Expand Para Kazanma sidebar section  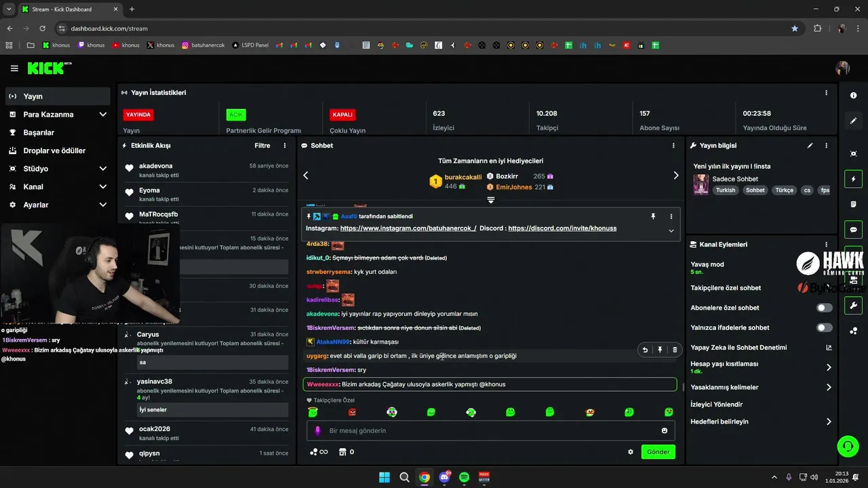point(103,115)
